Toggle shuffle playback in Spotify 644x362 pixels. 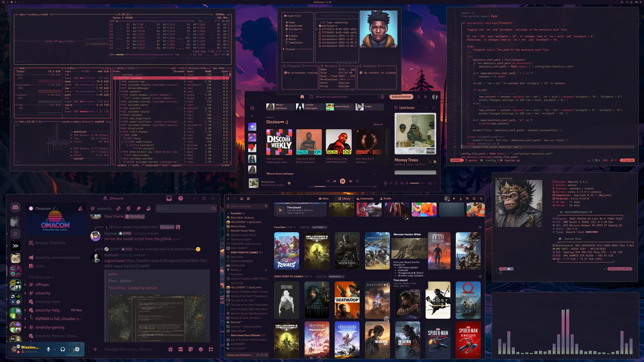(x=328, y=181)
